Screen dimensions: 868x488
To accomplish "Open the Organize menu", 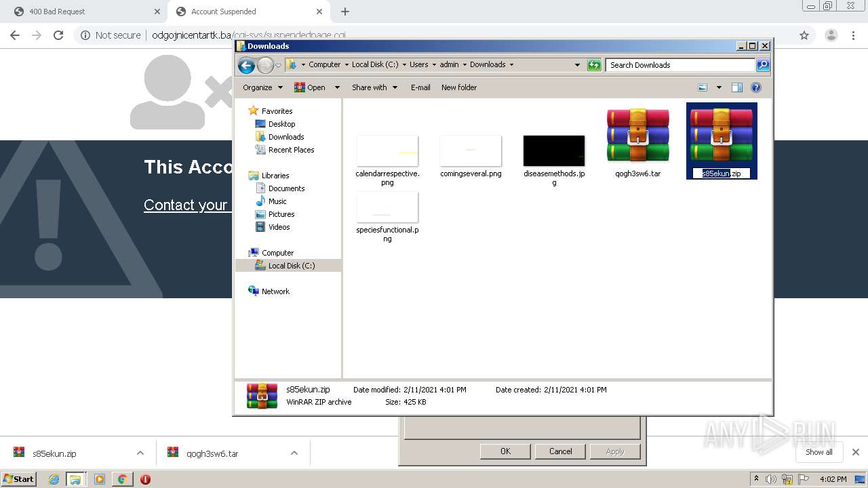I will point(262,87).
